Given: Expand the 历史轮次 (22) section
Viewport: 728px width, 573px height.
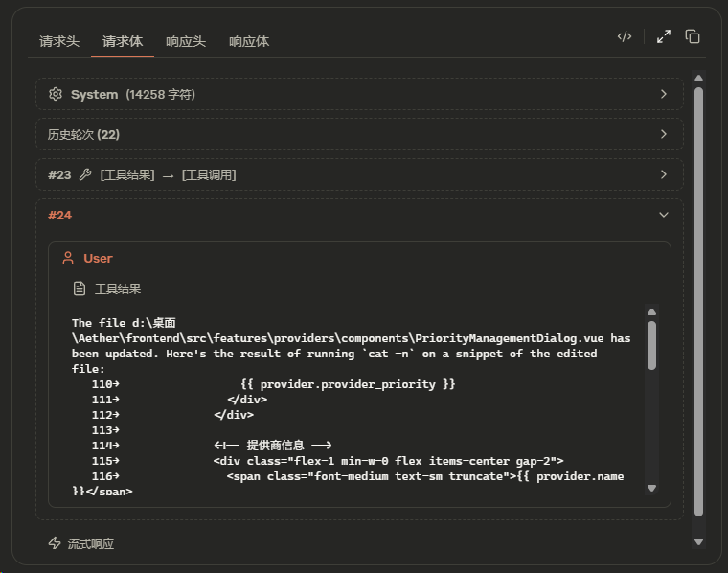Looking at the screenshot, I should point(359,135).
